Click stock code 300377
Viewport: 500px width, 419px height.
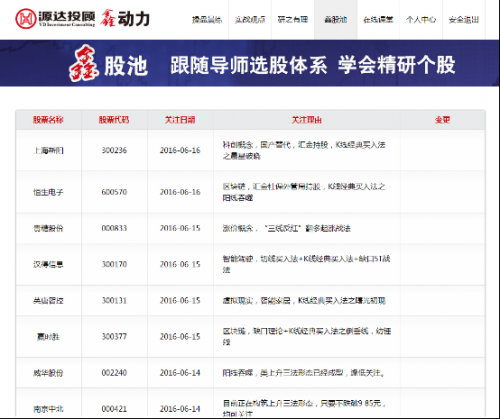pyautogui.click(x=114, y=337)
